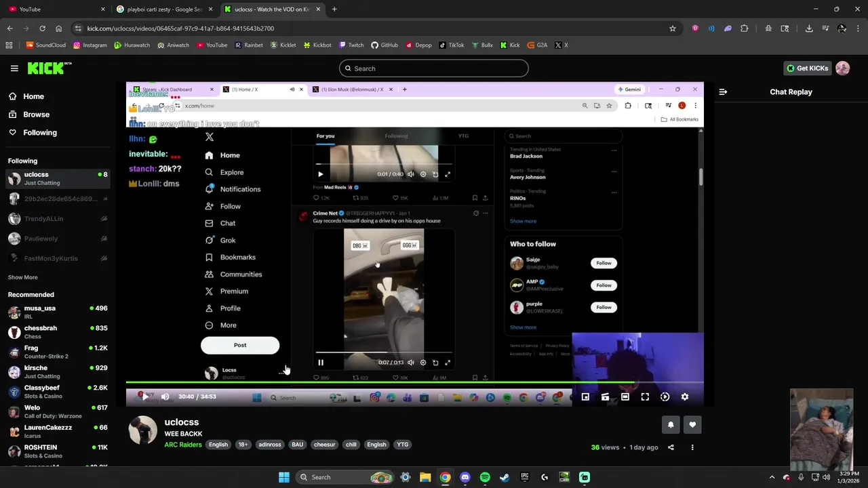The width and height of the screenshot is (868, 488).
Task: Open the TikTok bookmark
Action: (452, 45)
